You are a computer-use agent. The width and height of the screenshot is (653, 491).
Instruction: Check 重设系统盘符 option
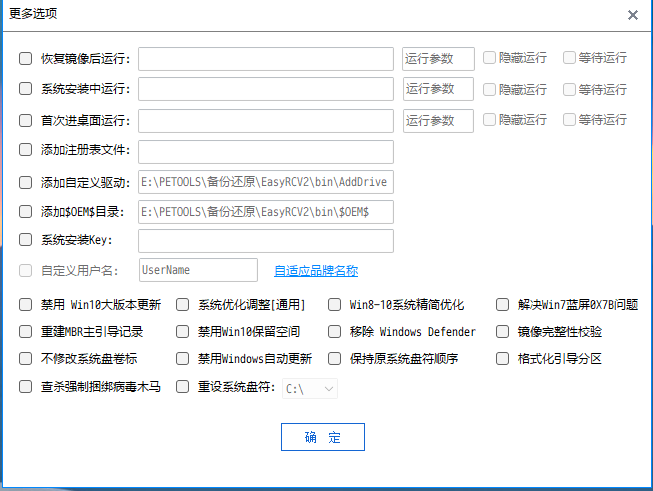click(x=182, y=386)
